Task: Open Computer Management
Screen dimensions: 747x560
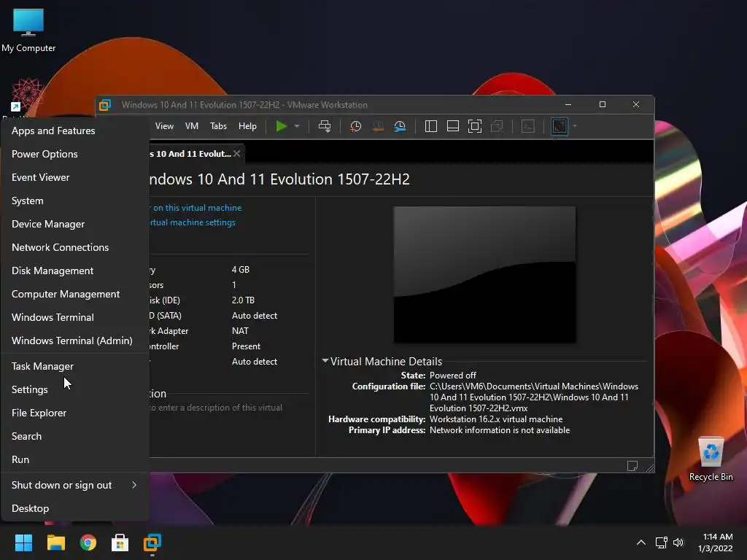Action: (x=75, y=294)
